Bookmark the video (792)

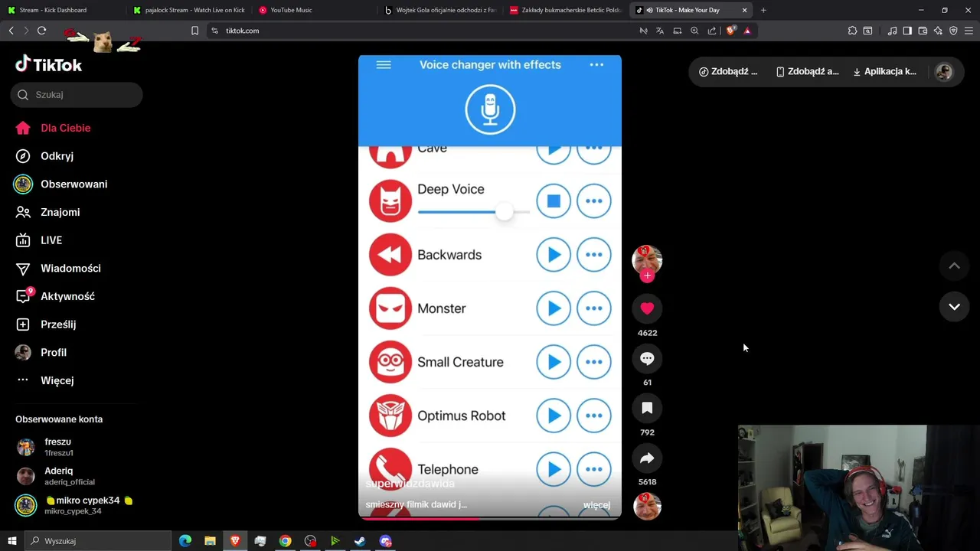[x=647, y=408]
